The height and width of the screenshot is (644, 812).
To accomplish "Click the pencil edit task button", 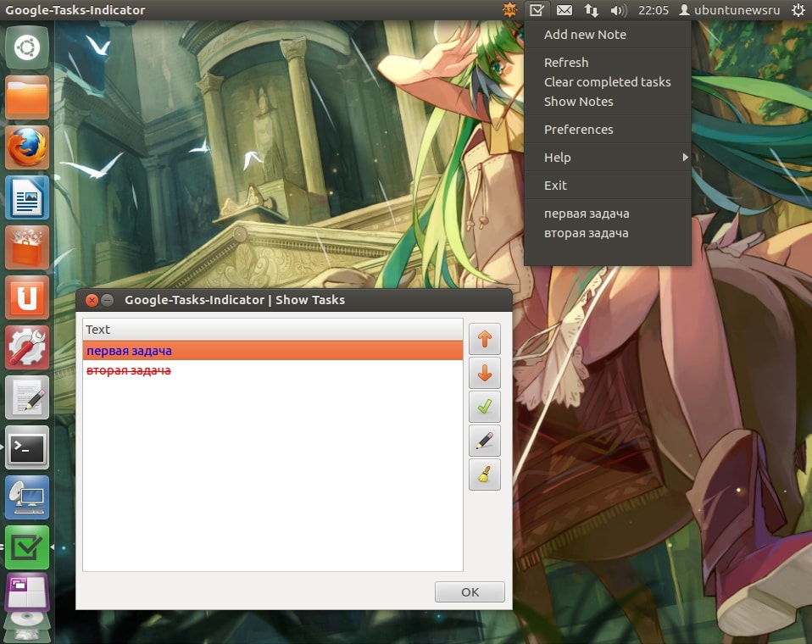I will (x=484, y=441).
